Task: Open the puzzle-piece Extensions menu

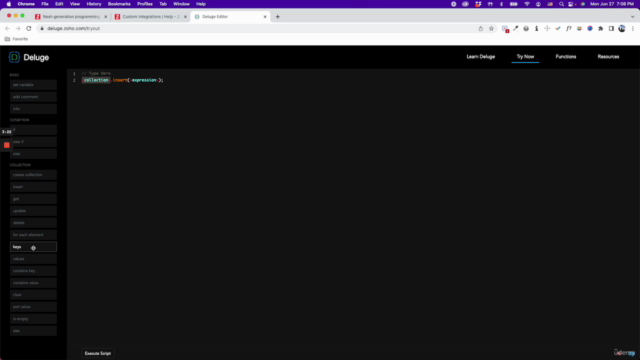Action: tap(600, 29)
